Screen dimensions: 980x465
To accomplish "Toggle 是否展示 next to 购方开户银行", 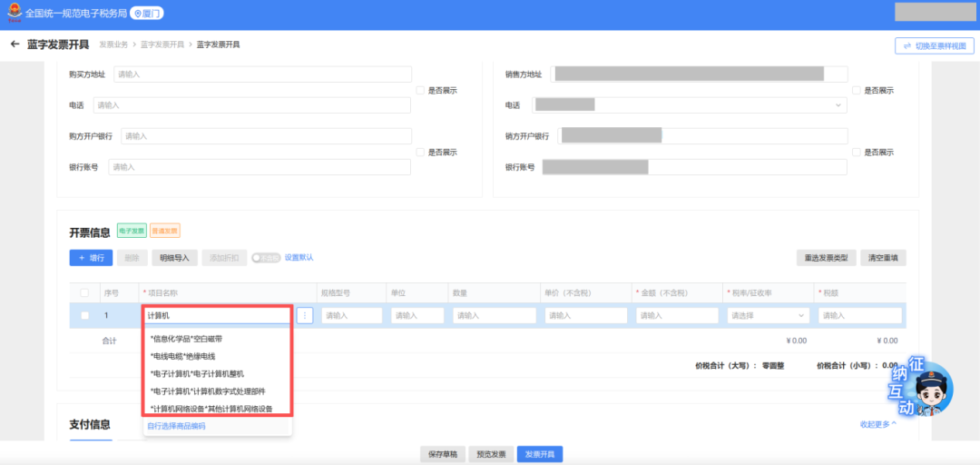I will point(421,152).
